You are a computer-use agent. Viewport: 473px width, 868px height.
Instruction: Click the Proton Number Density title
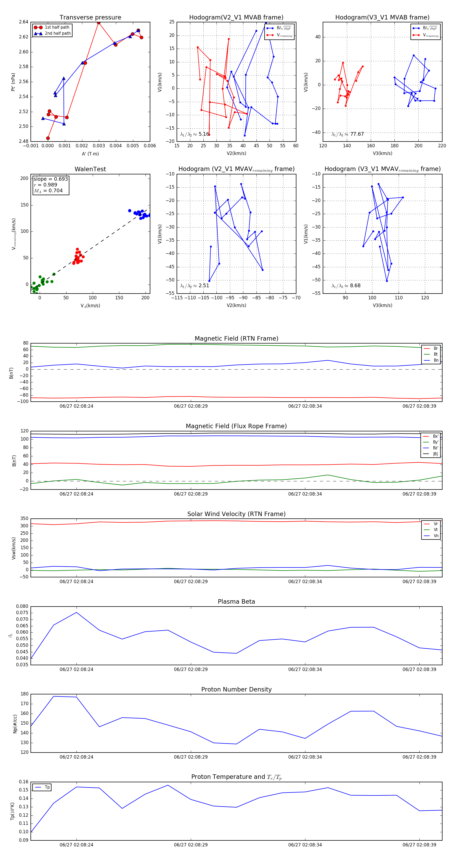pyautogui.click(x=236, y=689)
